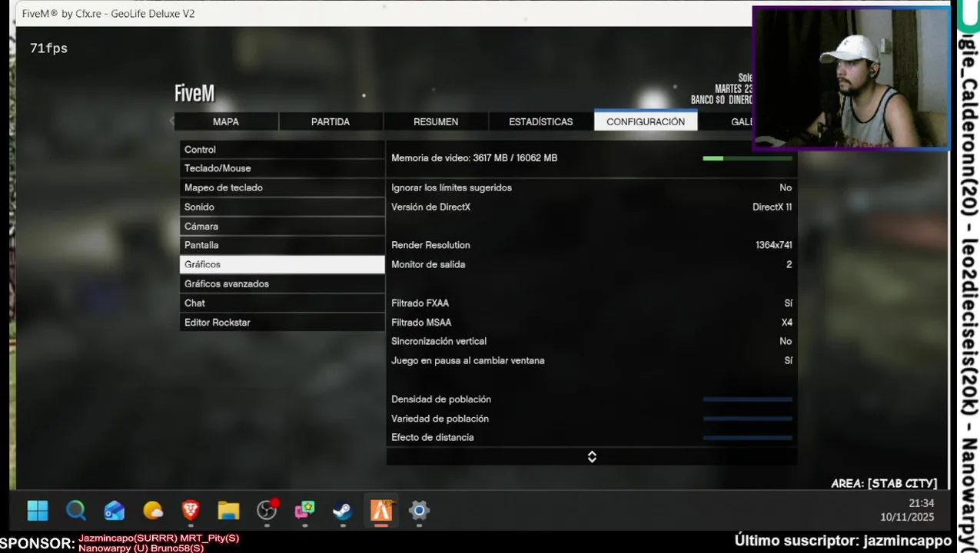980x553 pixels.
Task: Click the FiveM logo heading
Action: [x=194, y=94]
